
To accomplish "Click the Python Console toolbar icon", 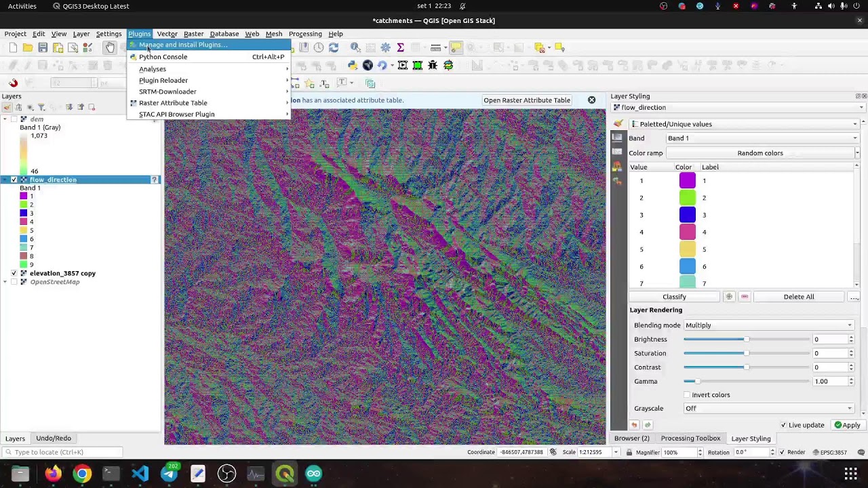I will pos(353,65).
